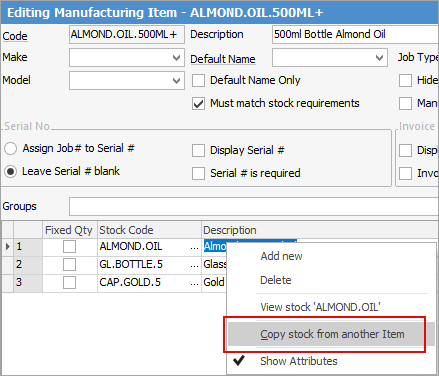Click the Groups input field
The image size is (439, 376).
(254, 206)
